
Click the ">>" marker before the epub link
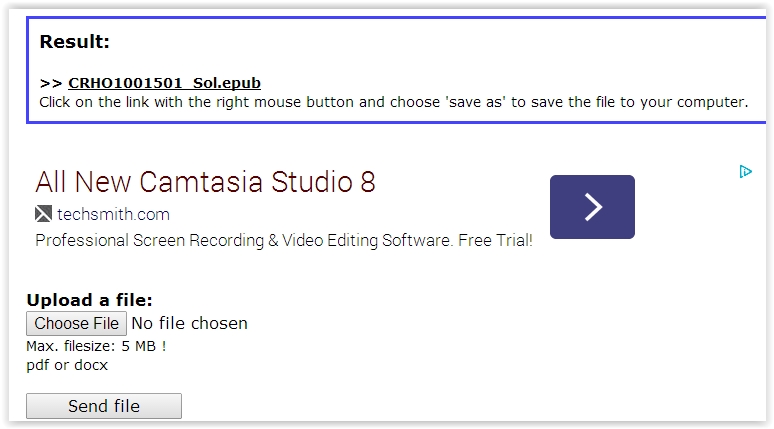pos(51,83)
